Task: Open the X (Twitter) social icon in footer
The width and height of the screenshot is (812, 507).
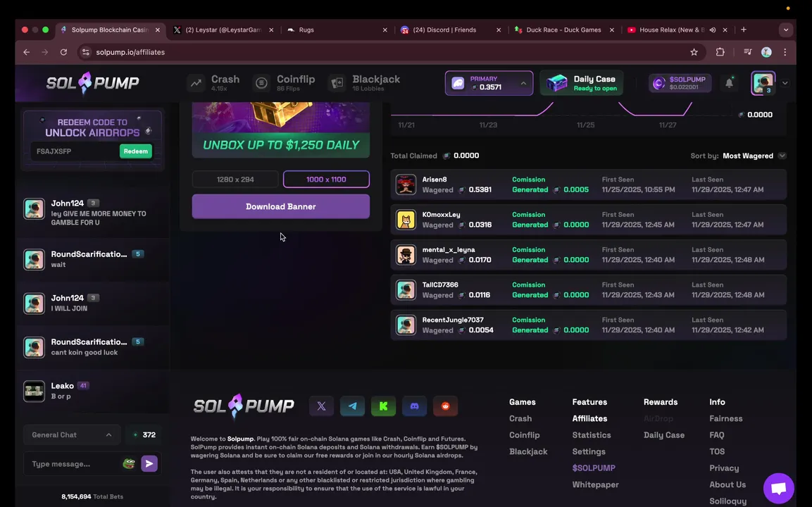Action: [x=321, y=406]
